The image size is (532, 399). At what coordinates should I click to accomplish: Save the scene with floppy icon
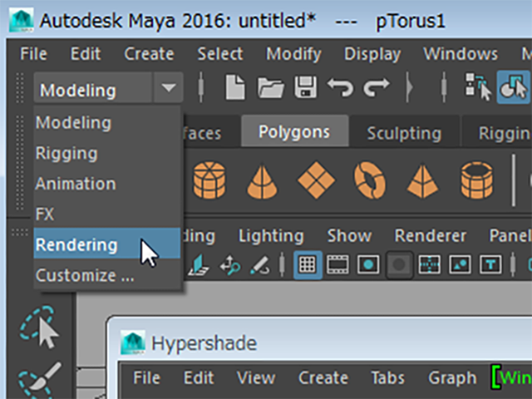coord(306,87)
